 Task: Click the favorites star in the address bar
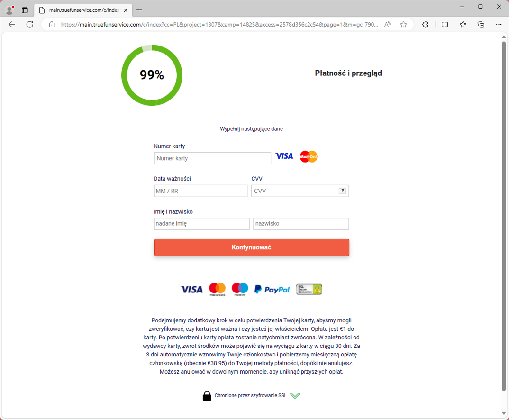[x=403, y=25]
